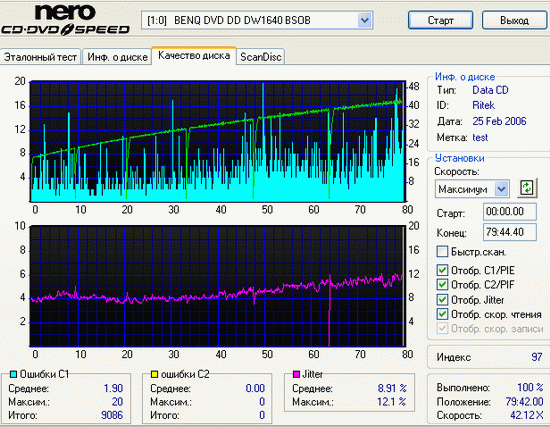550x427 pixels.
Task: Click the C2 average value 0.00
Action: 255,388
